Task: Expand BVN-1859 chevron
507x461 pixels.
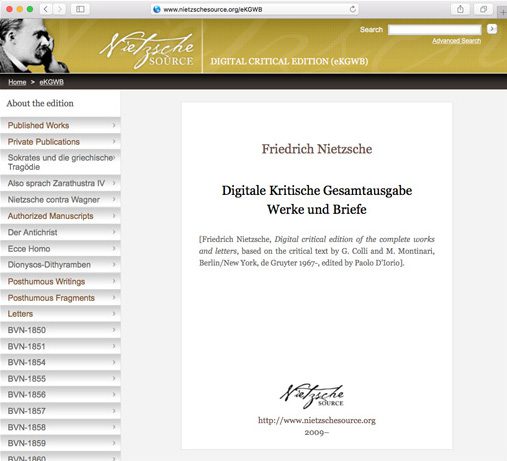Action: [114, 443]
